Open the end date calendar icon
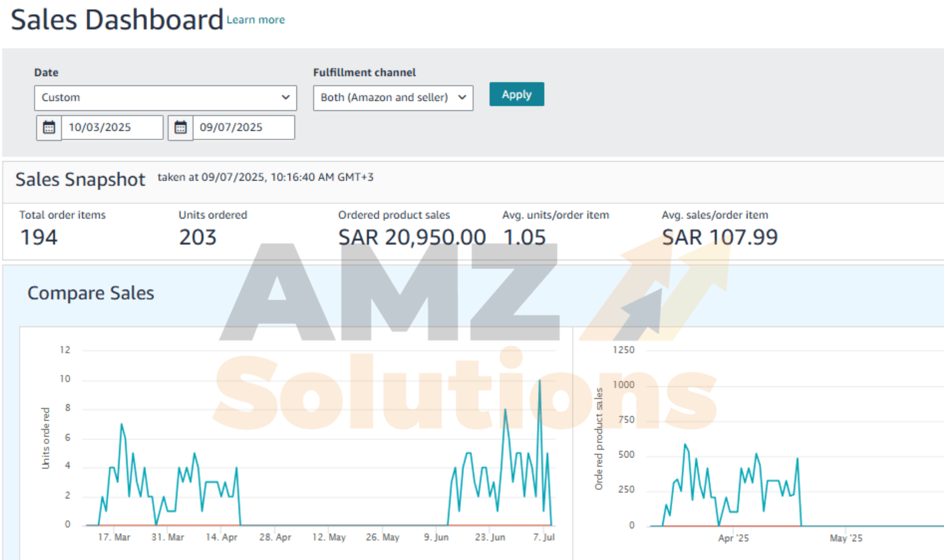Viewport: 944px width, 560px height. click(x=181, y=127)
